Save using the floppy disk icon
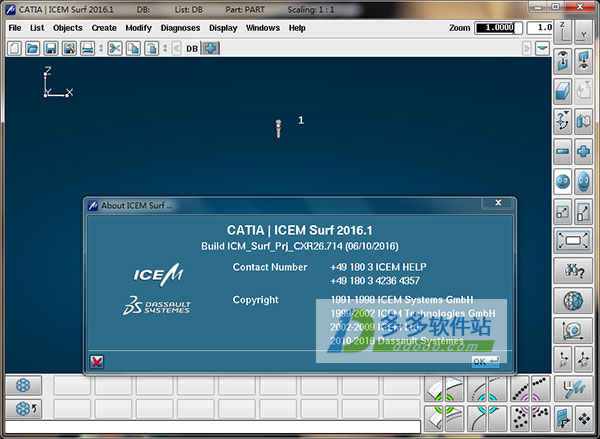This screenshot has height=439, width=600. pos(51,49)
